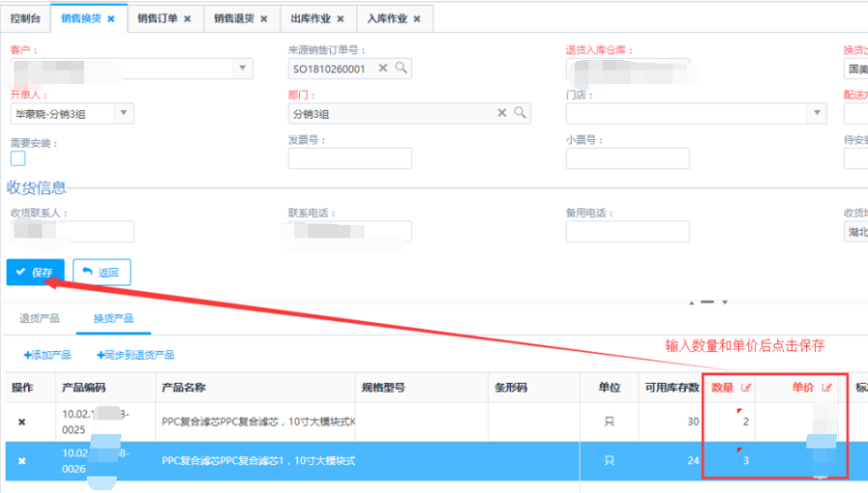Click the 单价 column edit icon
Screen dimensions: 868x493
pos(827,388)
